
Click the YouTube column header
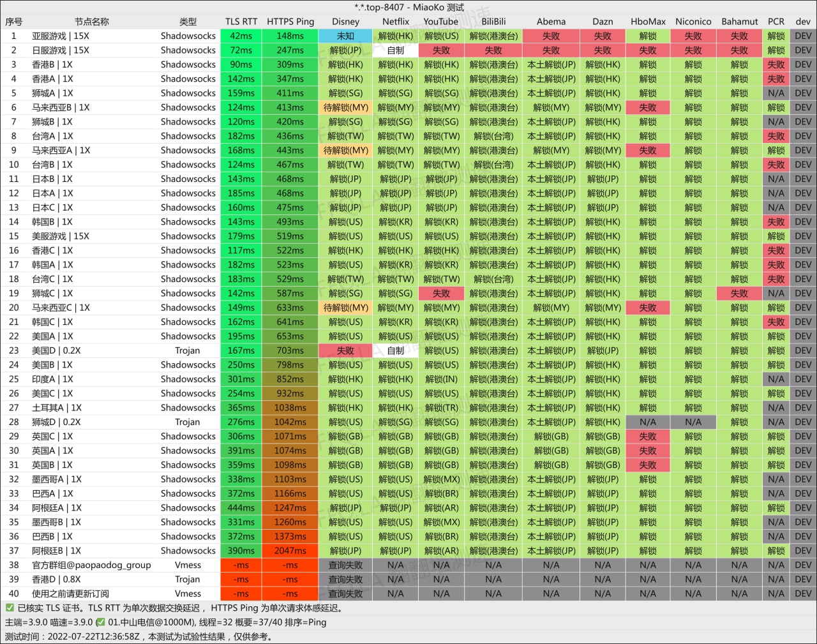441,22
